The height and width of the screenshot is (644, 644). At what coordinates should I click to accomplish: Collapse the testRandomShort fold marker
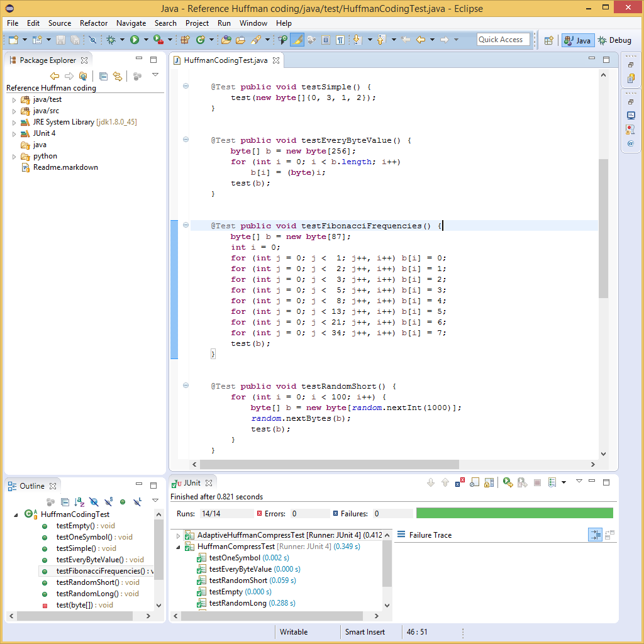tap(186, 386)
